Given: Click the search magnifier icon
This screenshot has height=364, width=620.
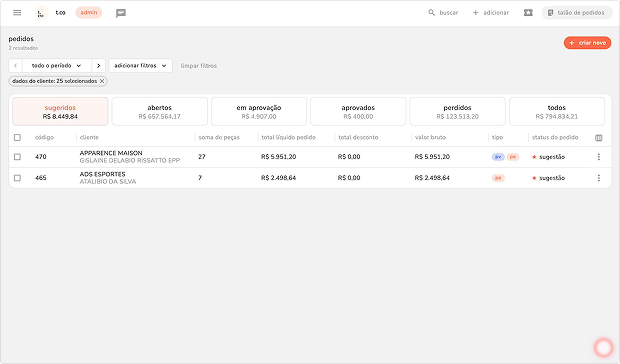Looking at the screenshot, I should click(x=431, y=13).
